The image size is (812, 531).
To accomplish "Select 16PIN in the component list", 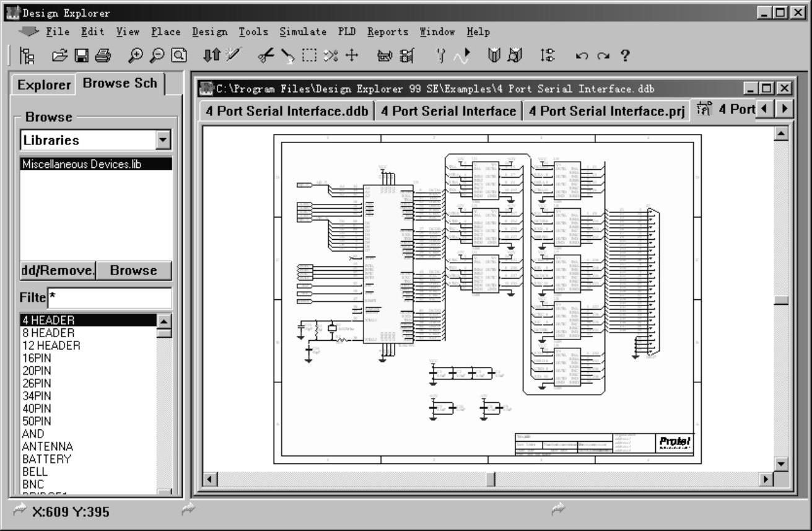I will point(88,358).
